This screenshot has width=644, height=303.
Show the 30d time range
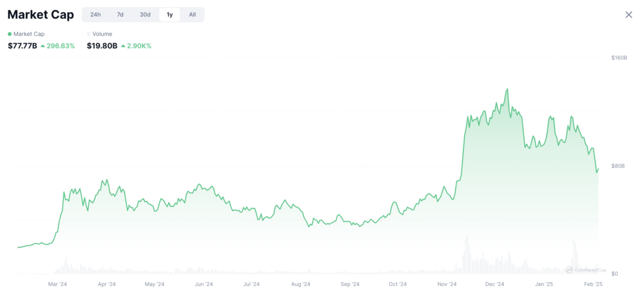pyautogui.click(x=145, y=14)
